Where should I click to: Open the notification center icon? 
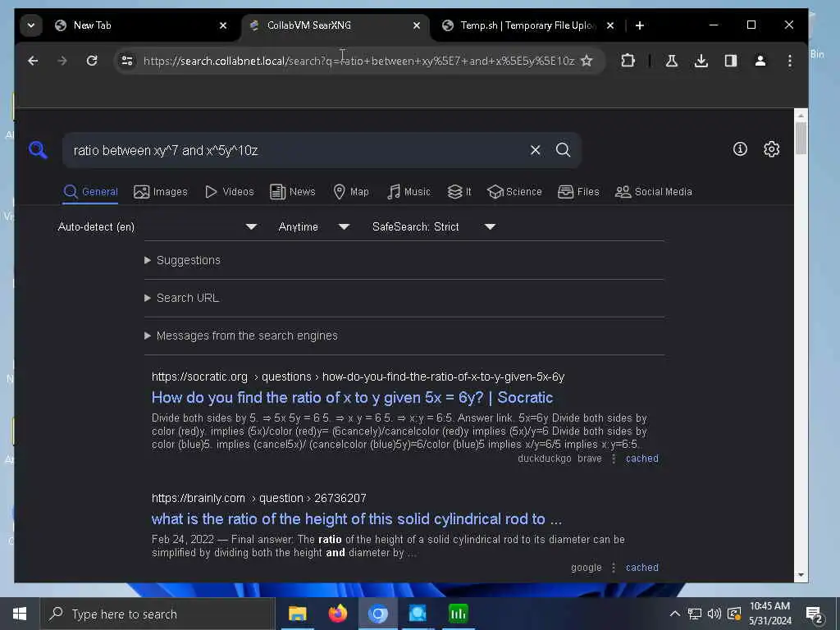pos(815,614)
